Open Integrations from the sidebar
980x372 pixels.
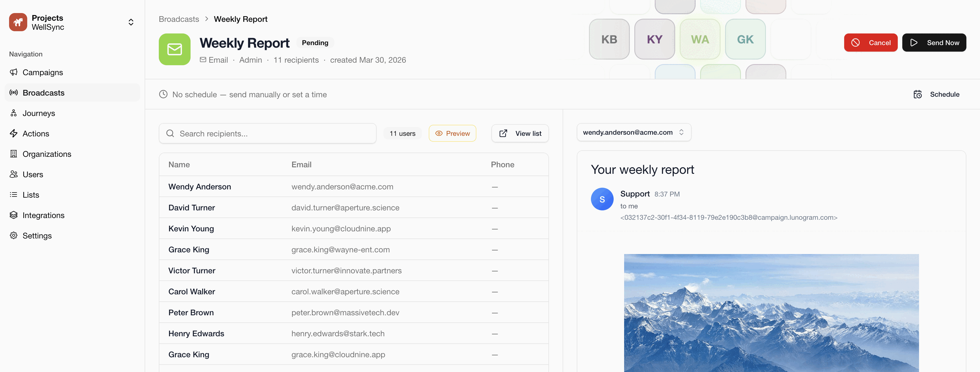point(72,215)
